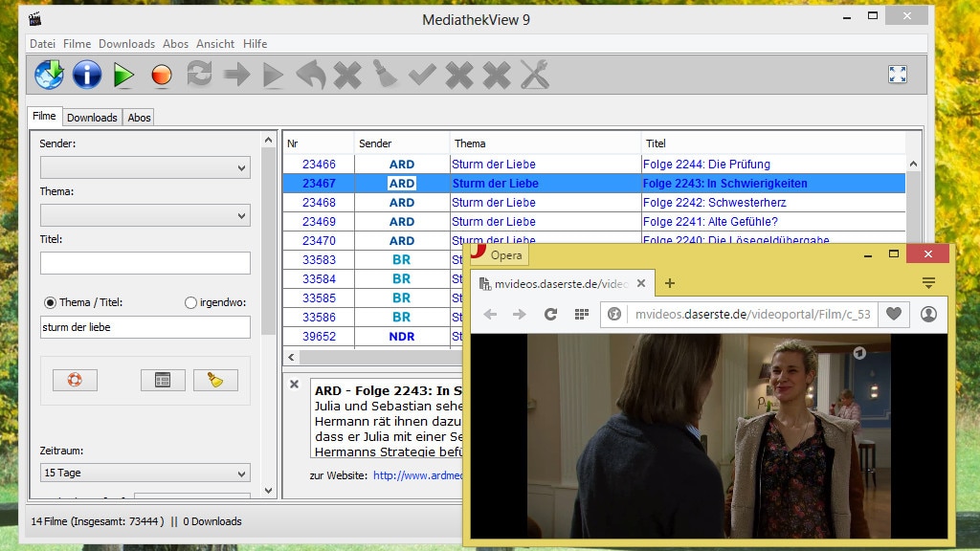Screen dimensions: 980x551
Task: Click the fullscreen expand icon in toolbar
Action: pos(897,74)
